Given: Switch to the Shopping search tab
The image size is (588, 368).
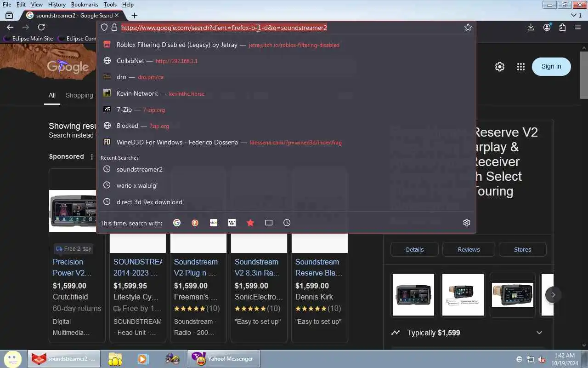Looking at the screenshot, I should pos(79,95).
